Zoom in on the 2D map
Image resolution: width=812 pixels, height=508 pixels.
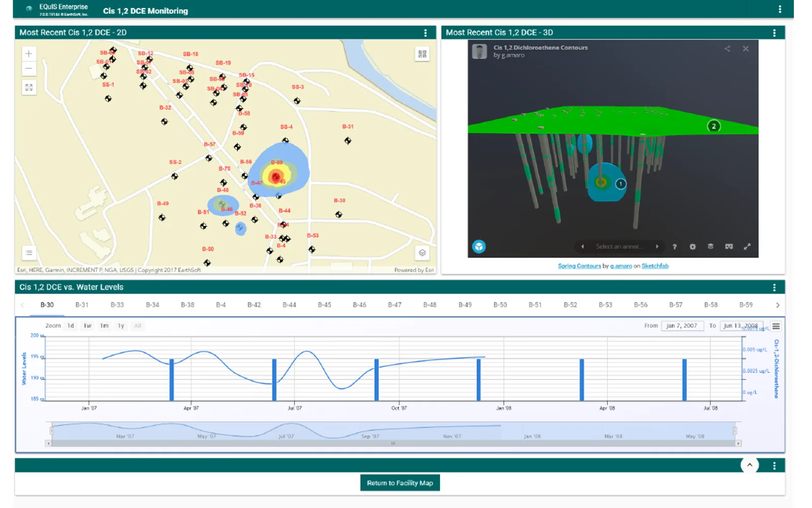pos(29,54)
